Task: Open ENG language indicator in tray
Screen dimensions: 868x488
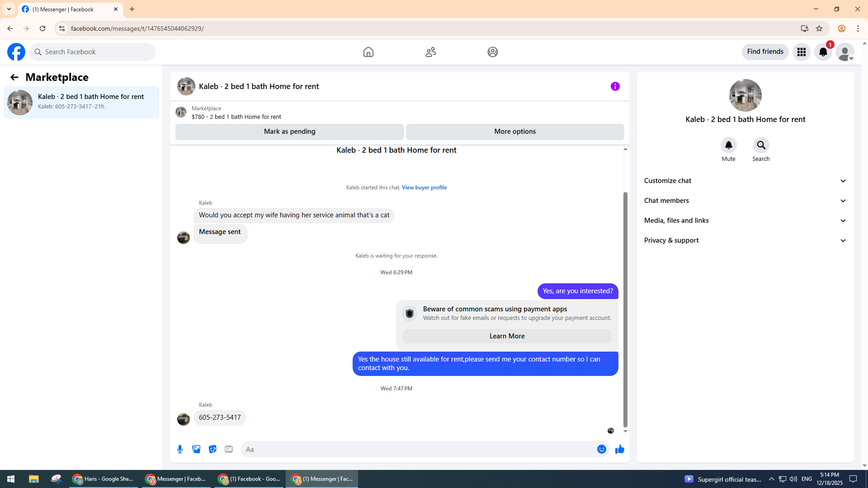Action: tap(807, 479)
